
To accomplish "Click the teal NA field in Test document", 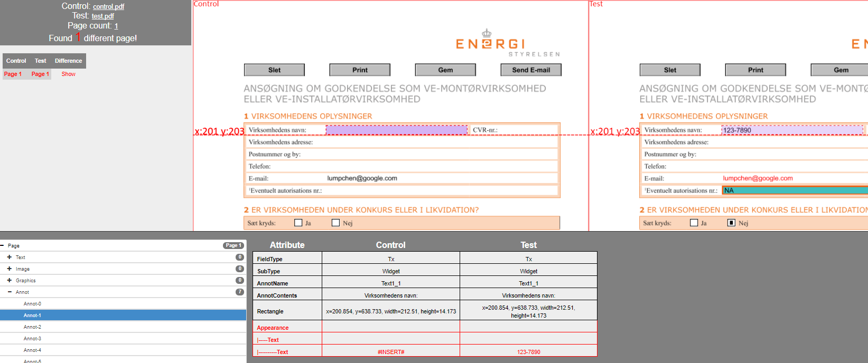I will pyautogui.click(x=795, y=190).
